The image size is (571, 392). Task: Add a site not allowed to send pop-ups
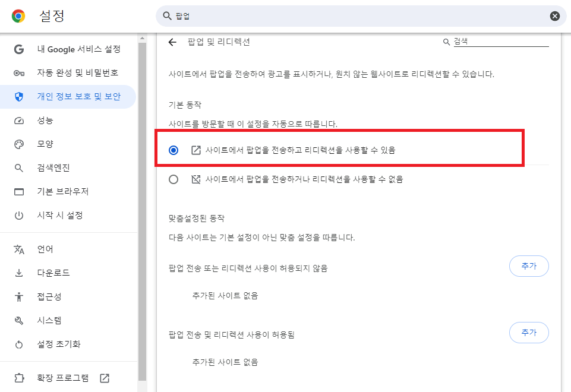click(x=528, y=266)
